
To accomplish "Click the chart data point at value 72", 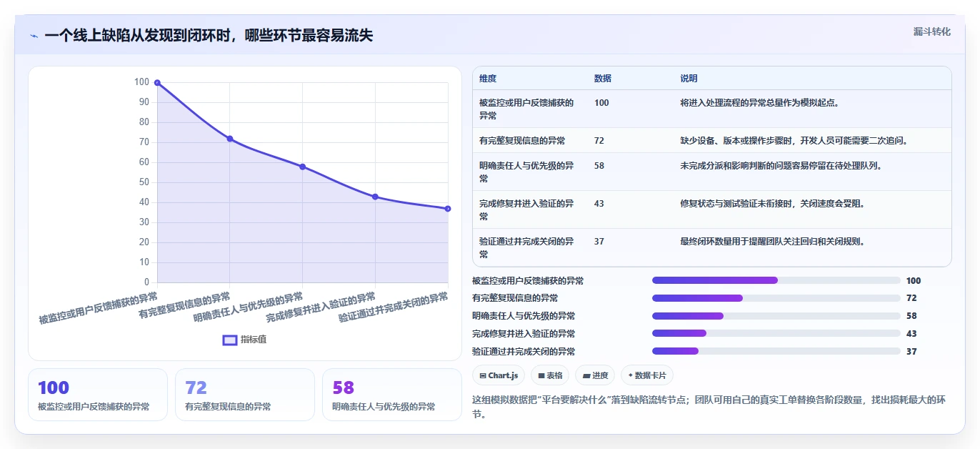I will 230,139.
